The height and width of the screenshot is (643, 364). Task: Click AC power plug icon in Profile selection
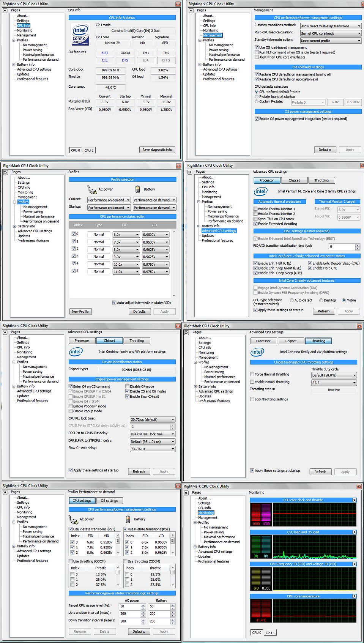(92, 189)
